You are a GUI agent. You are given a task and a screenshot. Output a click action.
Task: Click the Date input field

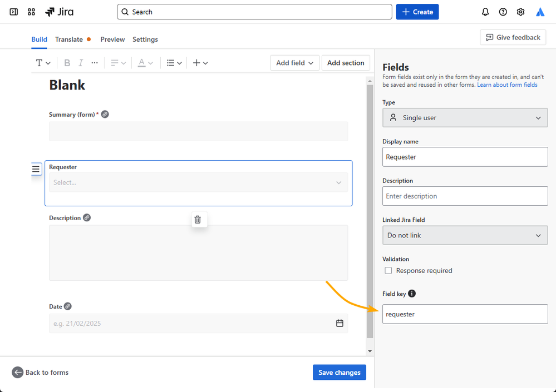click(x=198, y=323)
